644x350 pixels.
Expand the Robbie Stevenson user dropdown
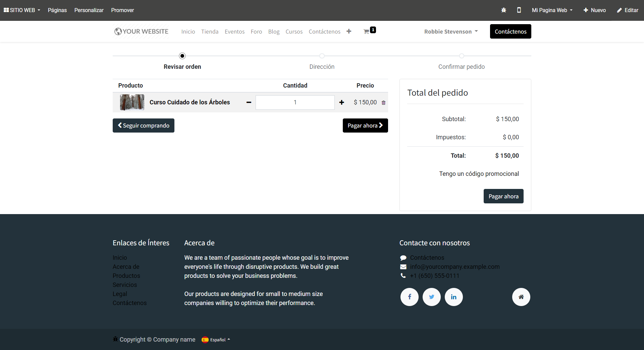(451, 32)
